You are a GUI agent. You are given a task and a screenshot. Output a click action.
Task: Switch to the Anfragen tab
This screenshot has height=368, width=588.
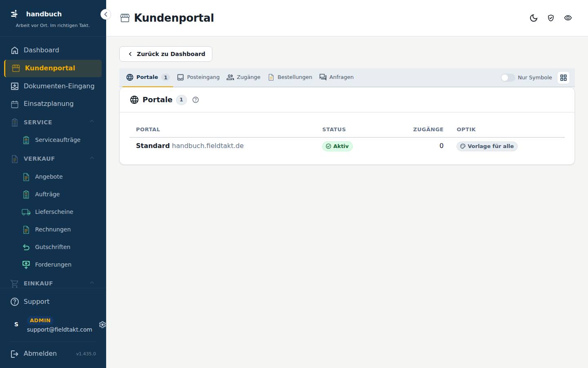(x=336, y=77)
